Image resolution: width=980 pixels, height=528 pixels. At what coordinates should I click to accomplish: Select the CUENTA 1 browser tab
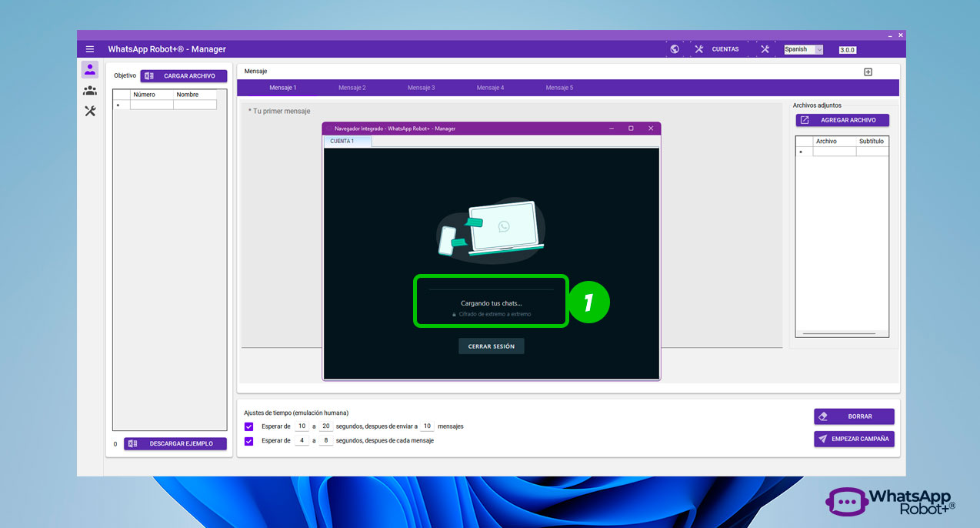coord(348,142)
